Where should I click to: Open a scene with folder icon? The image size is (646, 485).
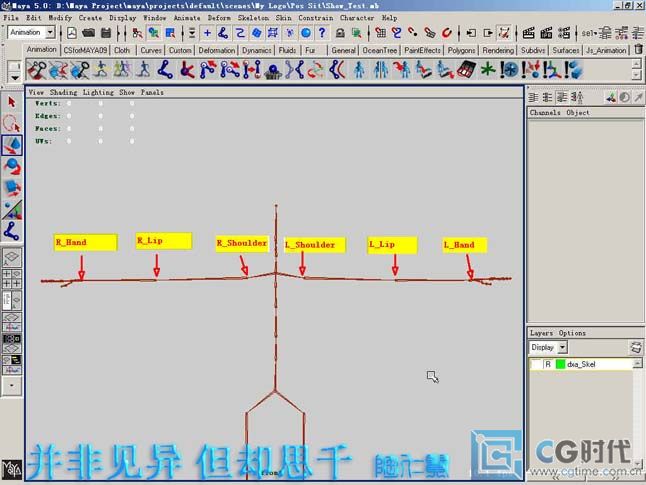[89, 33]
